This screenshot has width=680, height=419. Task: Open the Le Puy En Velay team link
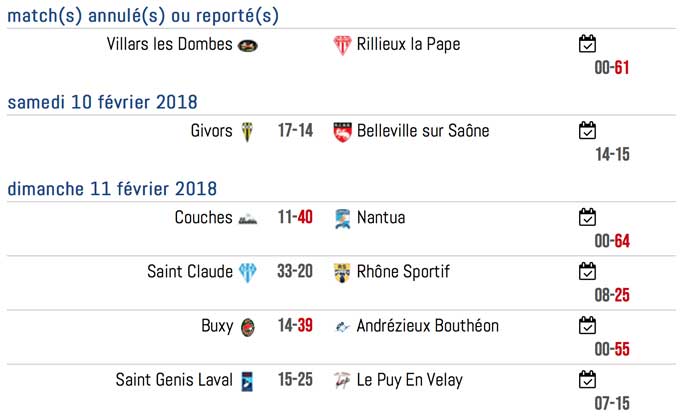point(409,380)
